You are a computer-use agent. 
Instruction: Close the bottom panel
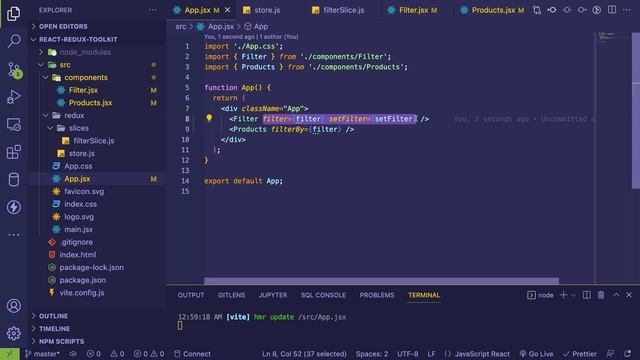coord(629,295)
